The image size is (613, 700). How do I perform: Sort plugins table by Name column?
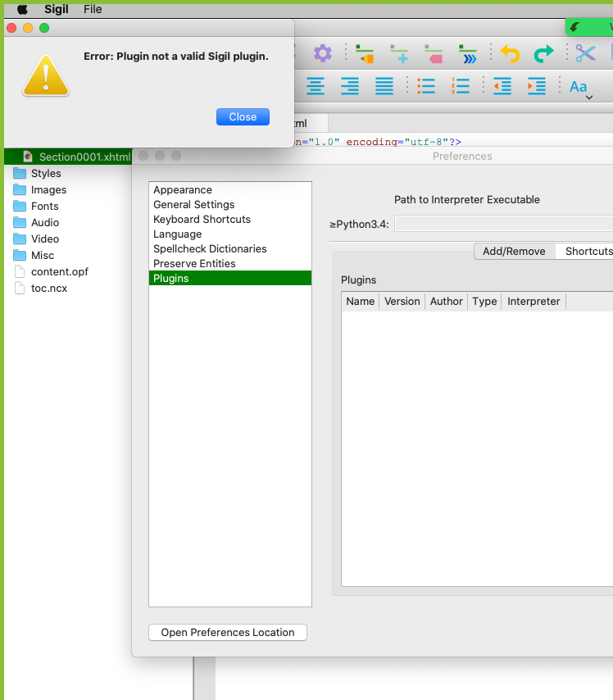point(361,302)
